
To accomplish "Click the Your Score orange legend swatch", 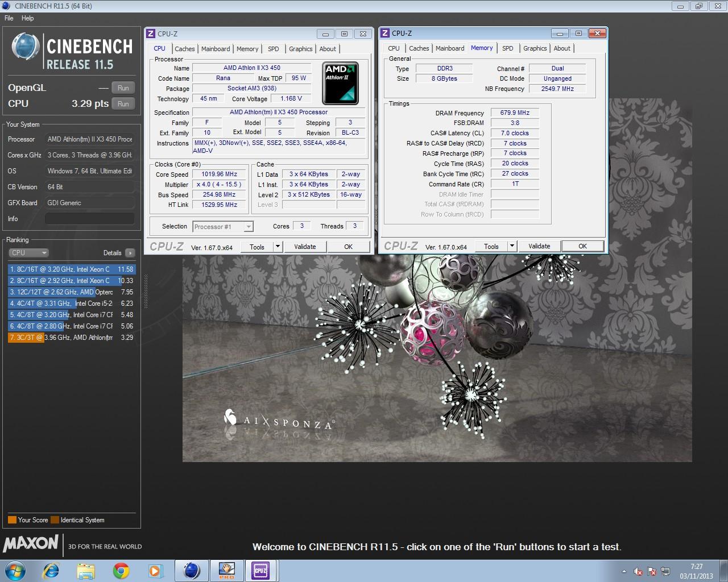I will pos(12,520).
